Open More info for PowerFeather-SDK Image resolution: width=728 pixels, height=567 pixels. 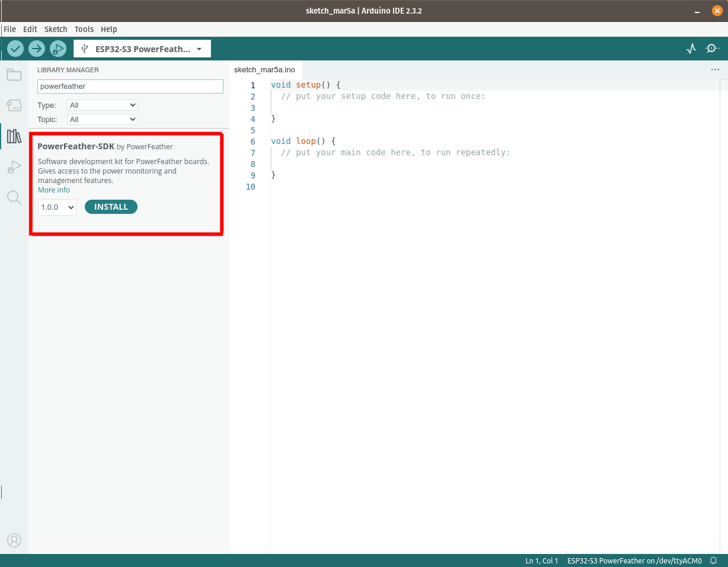(x=53, y=190)
